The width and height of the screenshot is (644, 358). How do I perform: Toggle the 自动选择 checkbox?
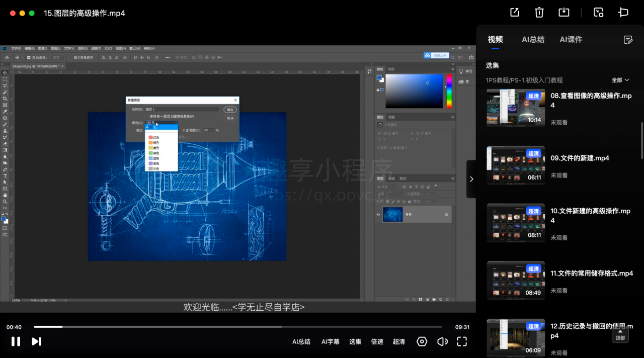(29, 57)
